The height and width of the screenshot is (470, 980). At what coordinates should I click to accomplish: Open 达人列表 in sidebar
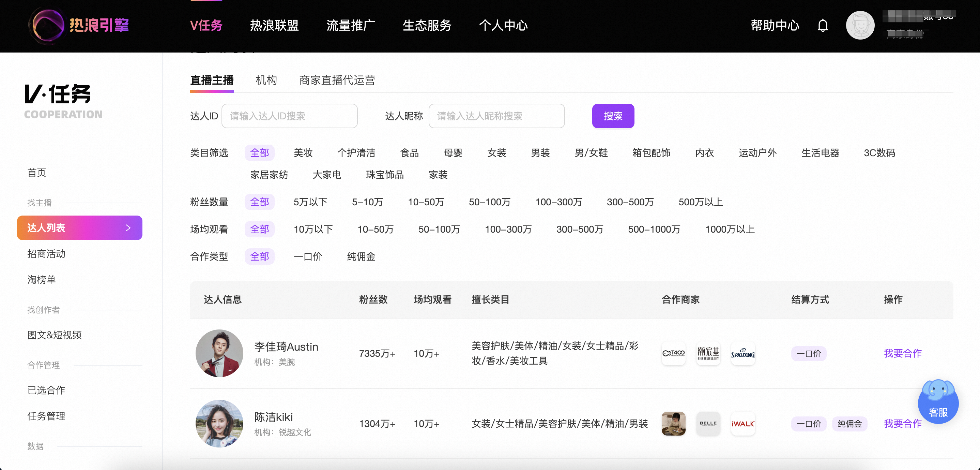click(79, 228)
